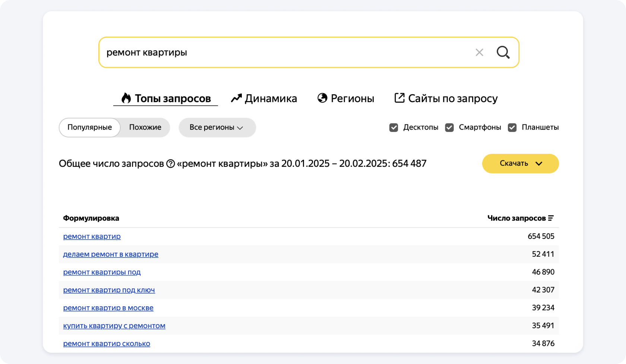Click the magnifying glass search icon

click(503, 53)
